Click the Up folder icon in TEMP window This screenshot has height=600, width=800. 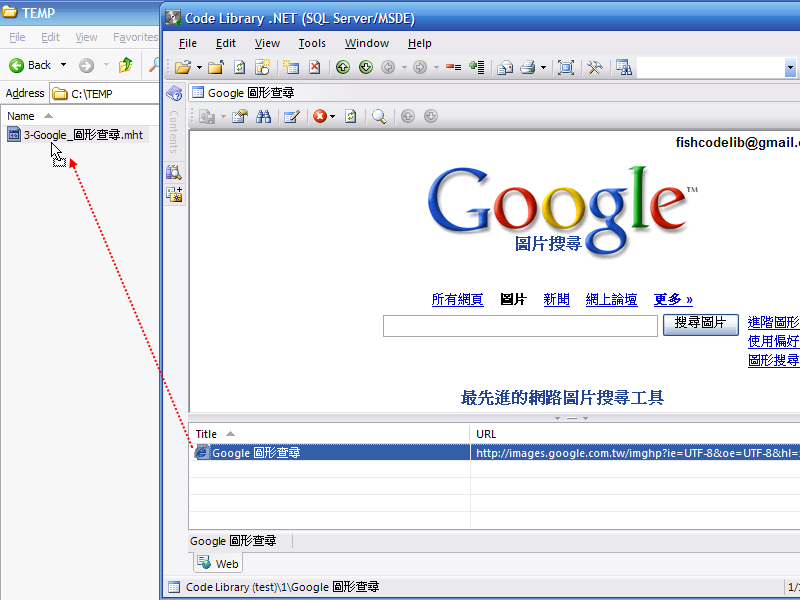click(126, 65)
